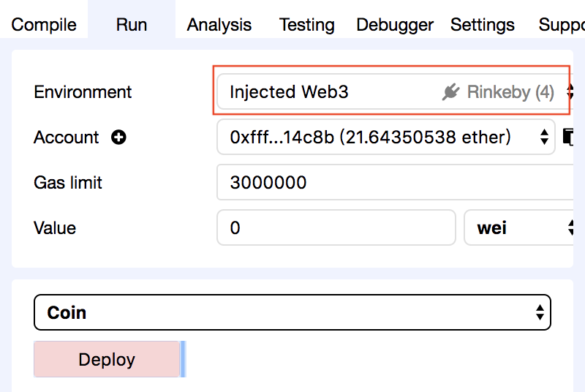Screen dimensions: 585x392
Task: Click the Value amount input field
Action: click(x=336, y=227)
